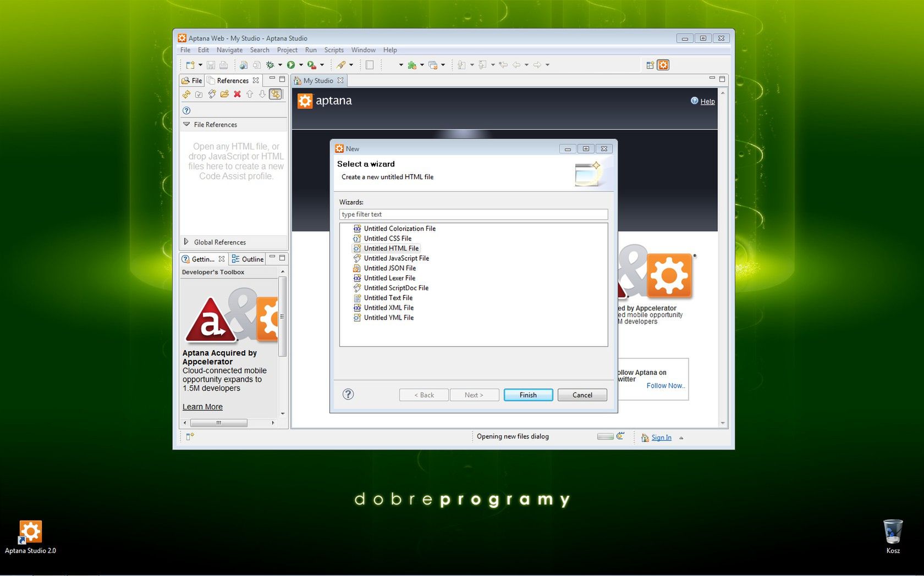Click the globe web browser icon in toolbar

click(243, 65)
